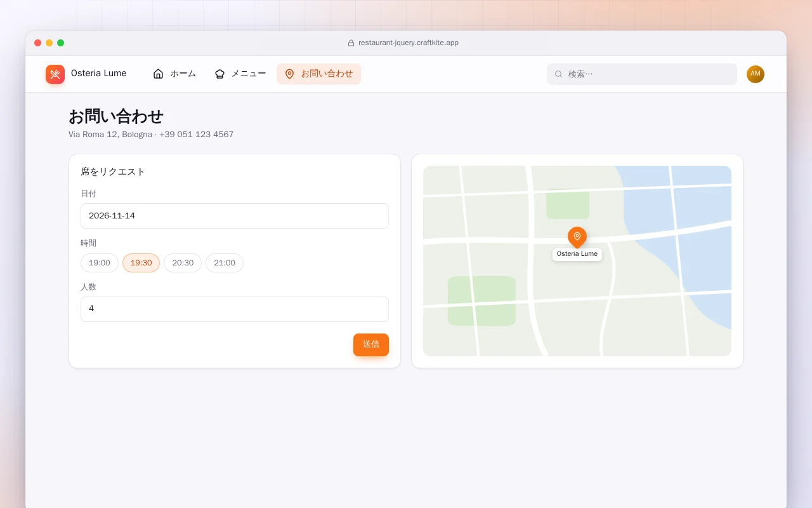Image resolution: width=812 pixels, height=508 pixels.
Task: Minimize the window with the yellow button
Action: (x=49, y=43)
